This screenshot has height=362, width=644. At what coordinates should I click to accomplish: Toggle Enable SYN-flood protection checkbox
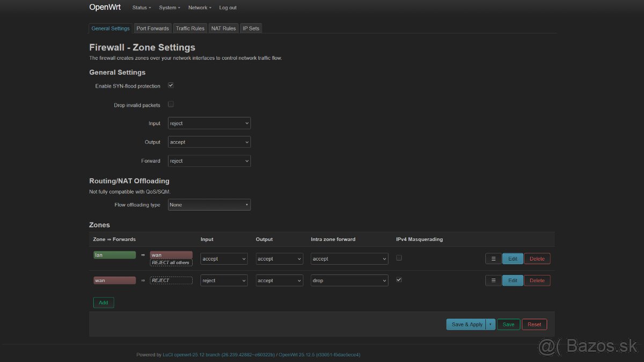coord(171,85)
